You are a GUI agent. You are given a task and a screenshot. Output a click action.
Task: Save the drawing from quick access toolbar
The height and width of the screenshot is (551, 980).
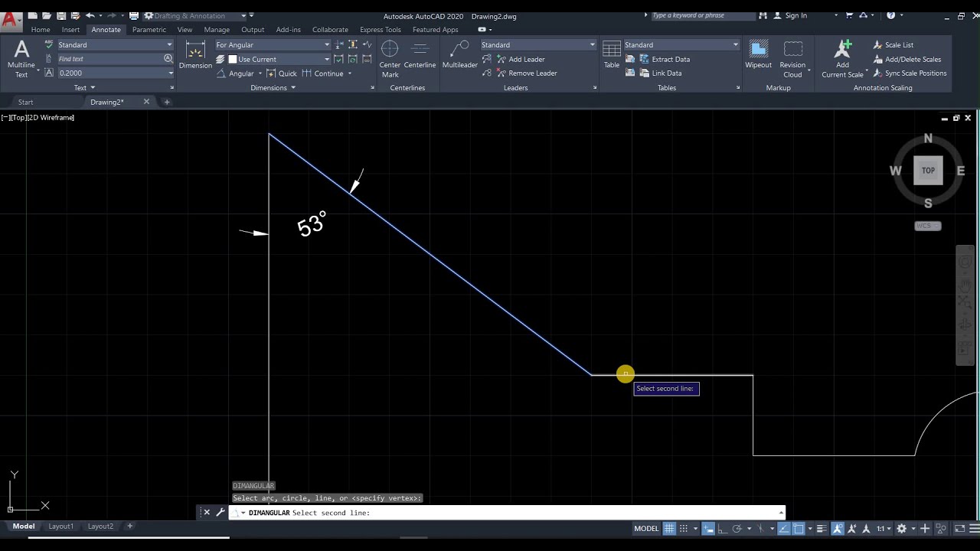pyautogui.click(x=60, y=15)
